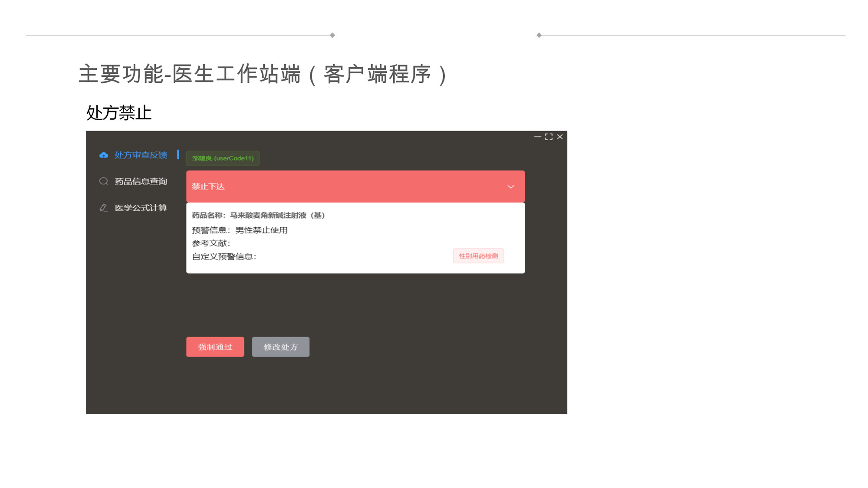This screenshot has height=488, width=868.
Task: Click the 处方禁止 heading
Action: (118, 113)
